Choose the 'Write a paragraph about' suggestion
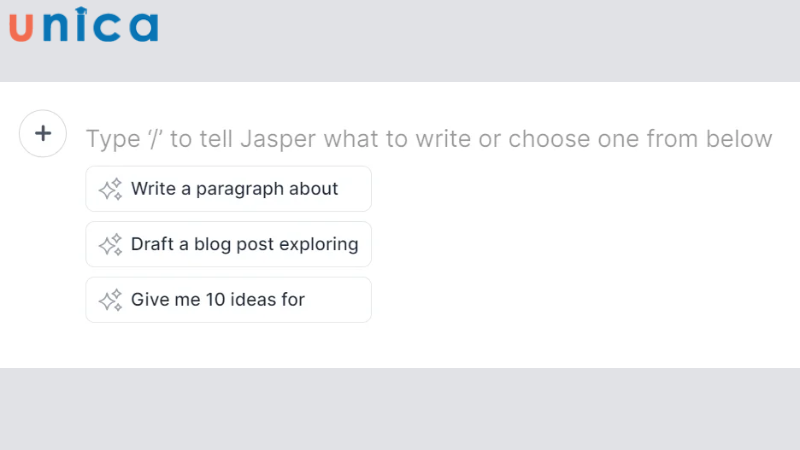Viewport: 800px width, 450px height. tap(234, 189)
